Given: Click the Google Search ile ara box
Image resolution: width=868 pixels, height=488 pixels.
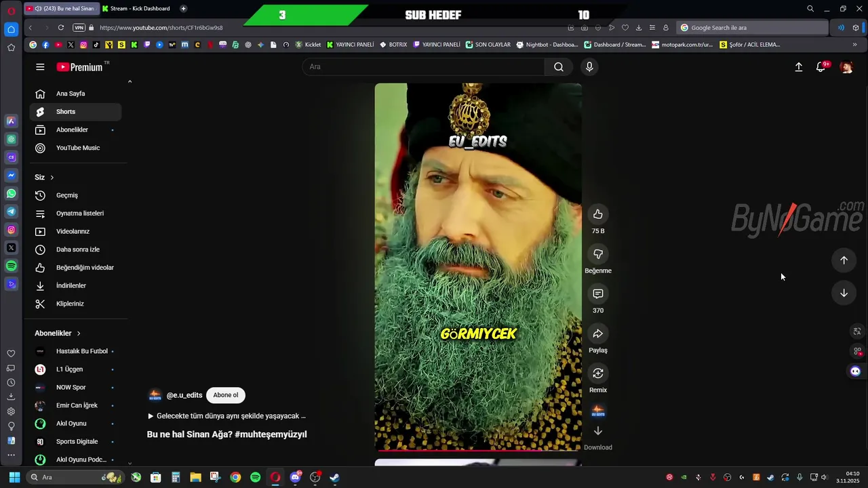Looking at the screenshot, I should pyautogui.click(x=751, y=28).
